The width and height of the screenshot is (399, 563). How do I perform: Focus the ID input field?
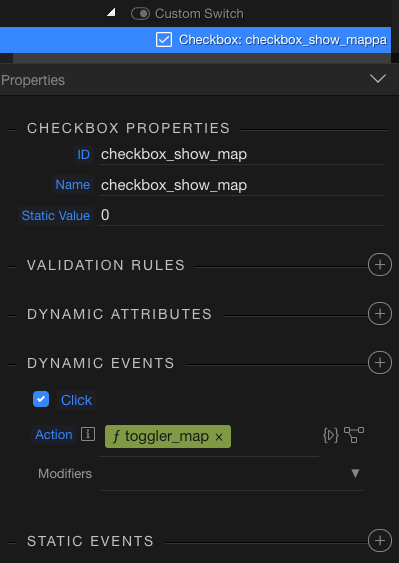coord(242,154)
